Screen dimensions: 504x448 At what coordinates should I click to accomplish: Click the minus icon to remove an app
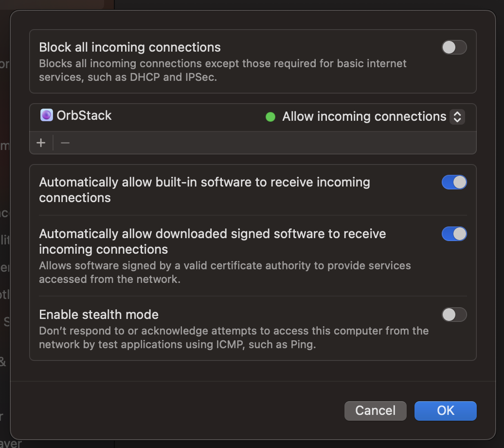(65, 143)
